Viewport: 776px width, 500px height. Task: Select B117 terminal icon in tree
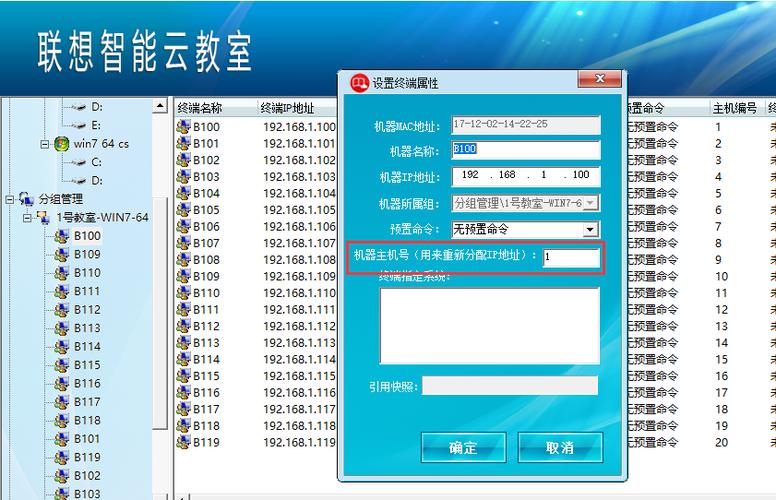62,402
